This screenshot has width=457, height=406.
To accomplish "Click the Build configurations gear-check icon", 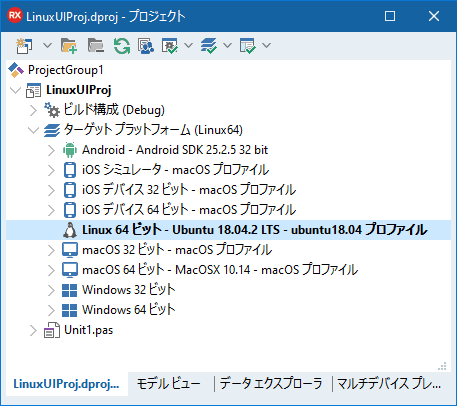I will 170,46.
